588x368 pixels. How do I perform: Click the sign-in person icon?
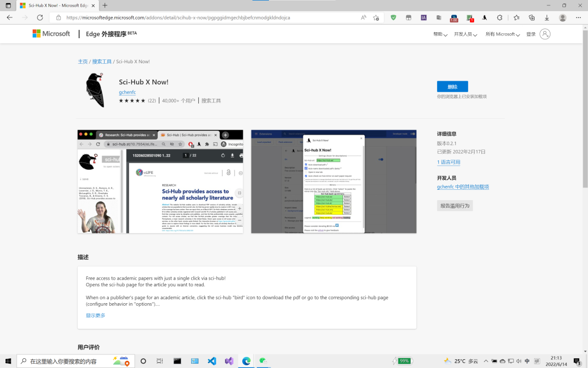[x=545, y=34]
